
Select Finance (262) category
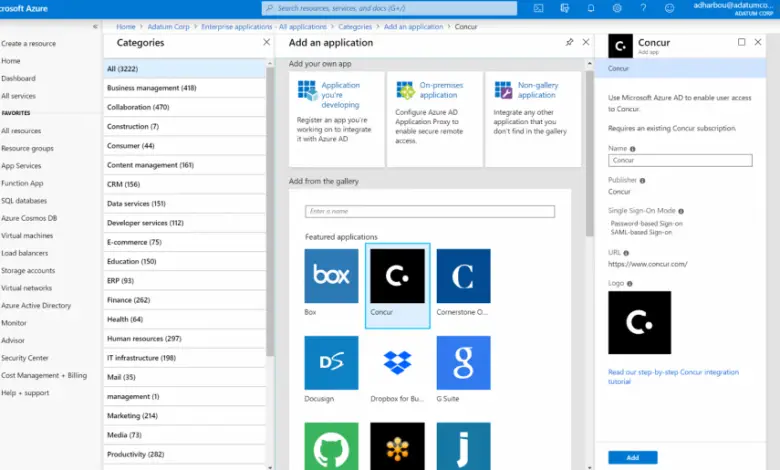(185, 300)
